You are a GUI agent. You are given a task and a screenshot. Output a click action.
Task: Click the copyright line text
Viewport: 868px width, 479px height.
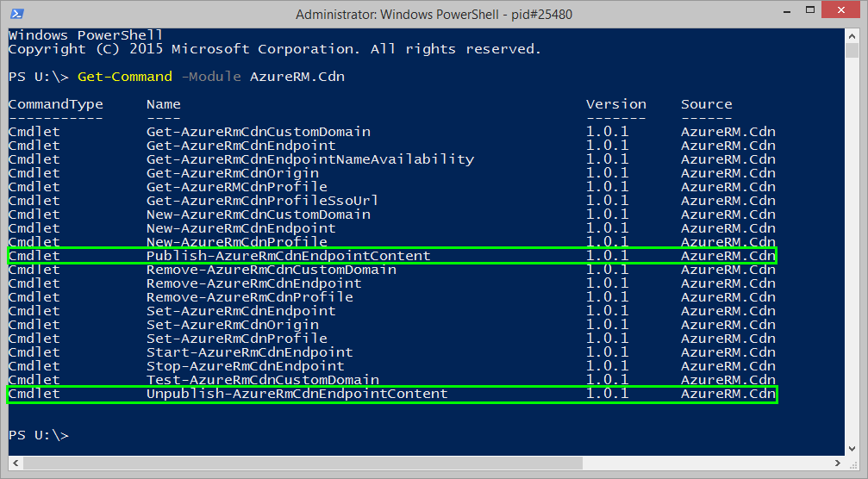(x=275, y=49)
